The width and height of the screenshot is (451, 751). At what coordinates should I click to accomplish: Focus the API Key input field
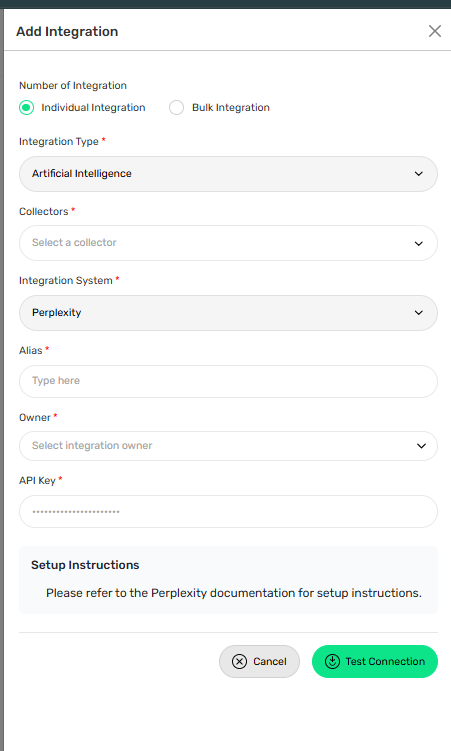pyautogui.click(x=228, y=512)
